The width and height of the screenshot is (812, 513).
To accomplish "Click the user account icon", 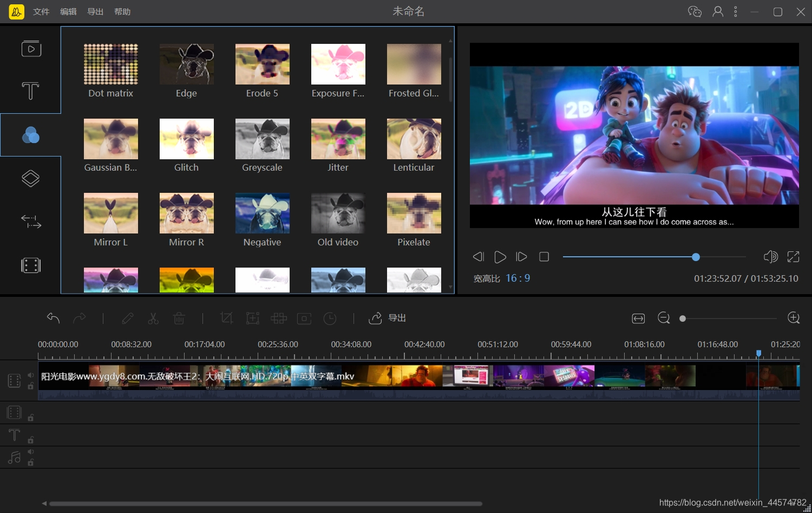I will (718, 11).
